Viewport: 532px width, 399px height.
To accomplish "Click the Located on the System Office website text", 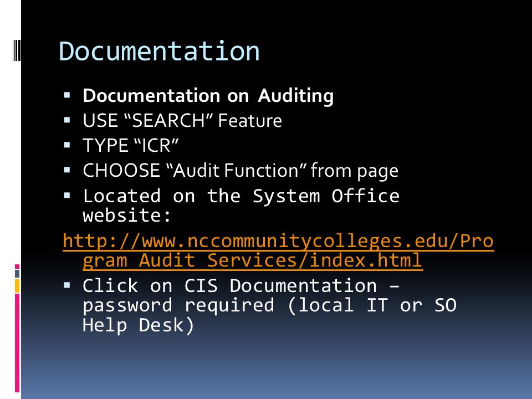I will (x=241, y=205).
